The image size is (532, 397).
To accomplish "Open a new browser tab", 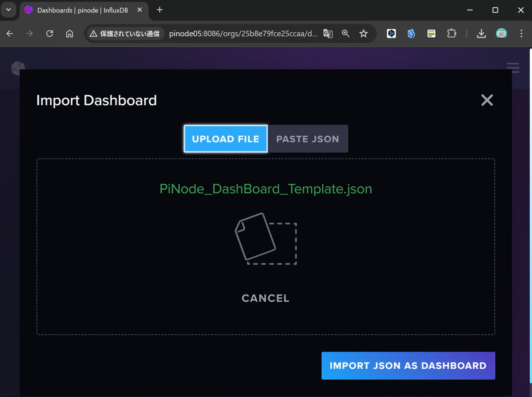I will click(160, 10).
